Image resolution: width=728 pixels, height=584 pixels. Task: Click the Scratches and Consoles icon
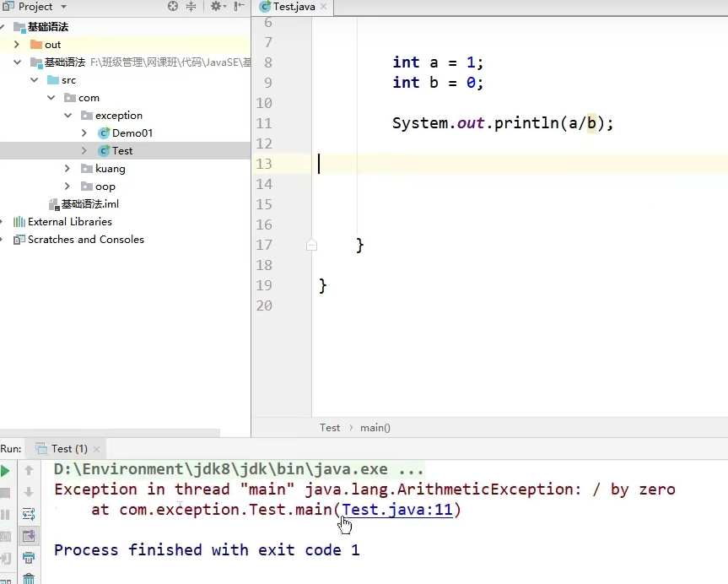(19, 240)
